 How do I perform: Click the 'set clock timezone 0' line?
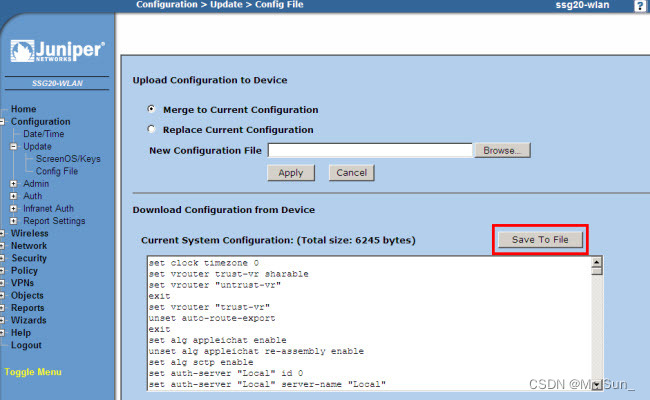click(x=204, y=263)
